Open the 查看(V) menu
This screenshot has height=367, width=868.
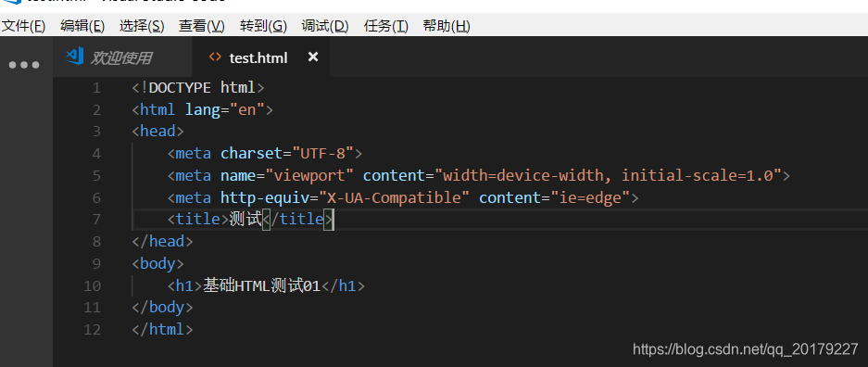pyautogui.click(x=202, y=26)
